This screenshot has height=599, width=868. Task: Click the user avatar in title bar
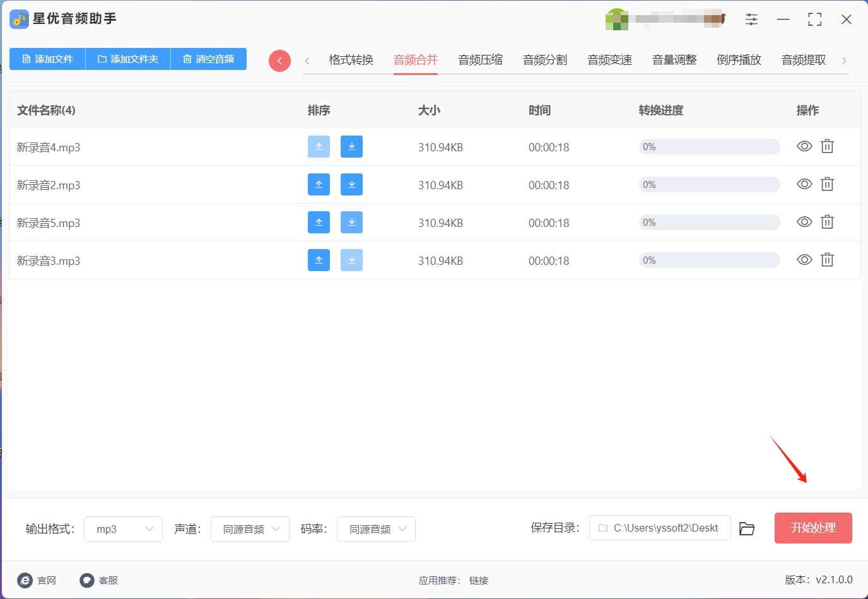[616, 20]
